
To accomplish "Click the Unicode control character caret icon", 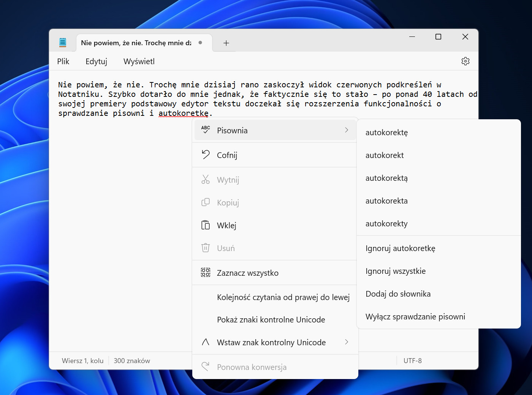I will [206, 342].
